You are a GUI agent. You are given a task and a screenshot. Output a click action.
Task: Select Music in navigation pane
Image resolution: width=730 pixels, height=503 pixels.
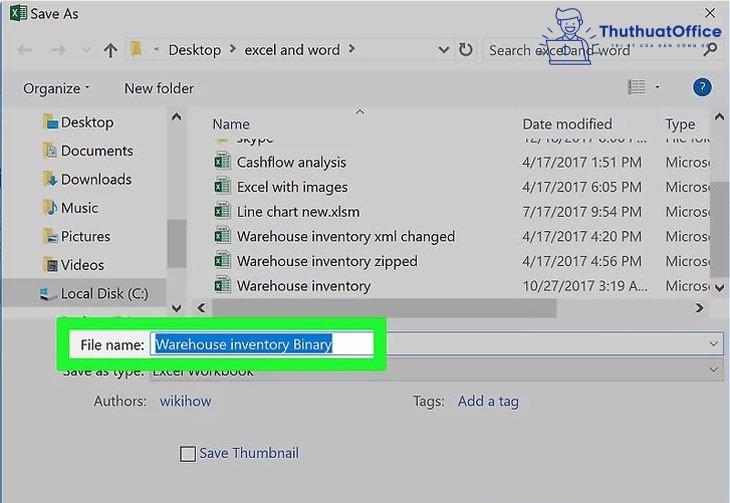[70, 208]
